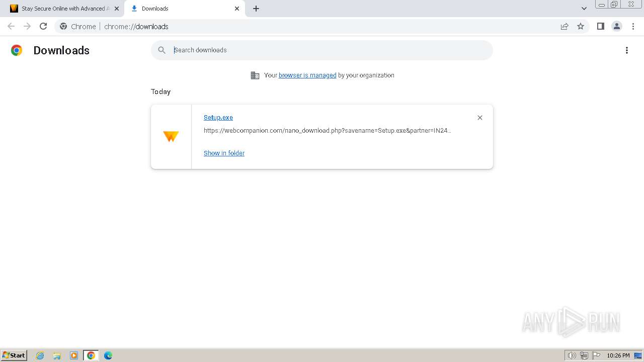
Task: Open the side panel icon
Action: click(x=600, y=26)
